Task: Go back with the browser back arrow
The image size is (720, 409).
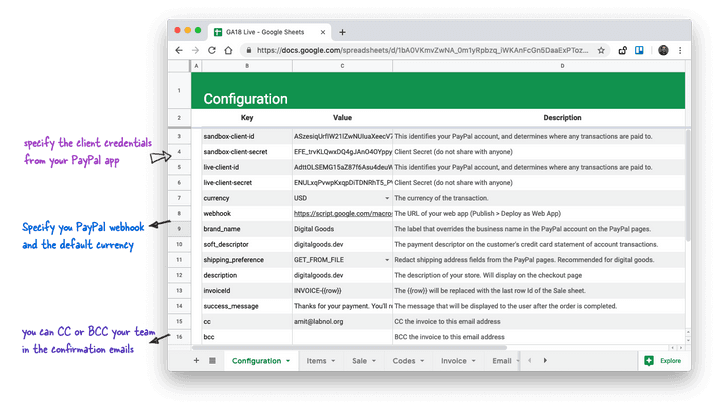Action: (179, 50)
